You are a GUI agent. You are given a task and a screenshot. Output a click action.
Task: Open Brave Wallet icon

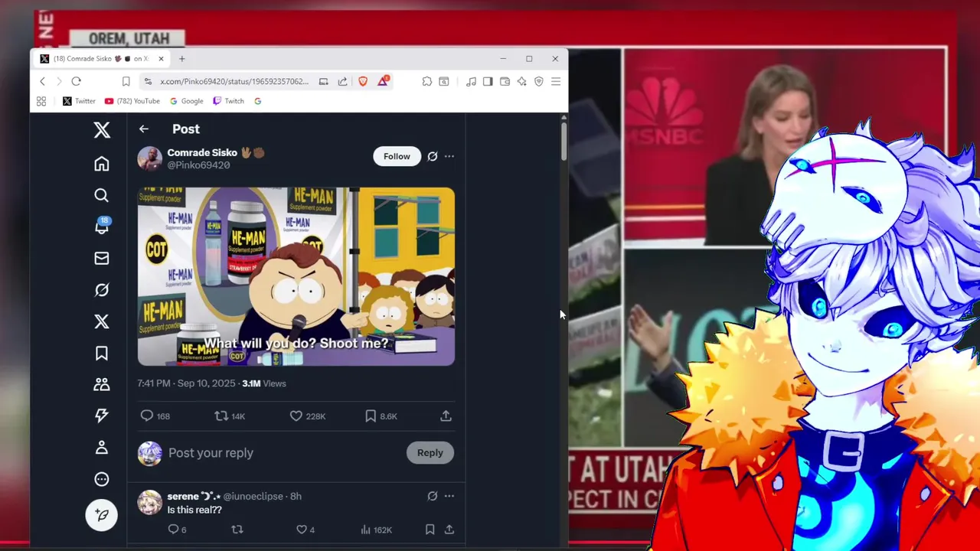[x=505, y=81]
